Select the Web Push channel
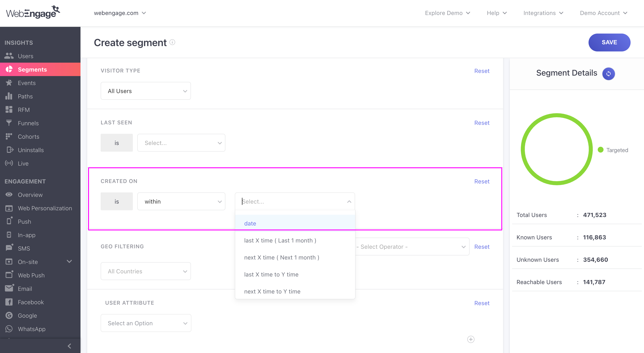The image size is (644, 353). click(31, 275)
